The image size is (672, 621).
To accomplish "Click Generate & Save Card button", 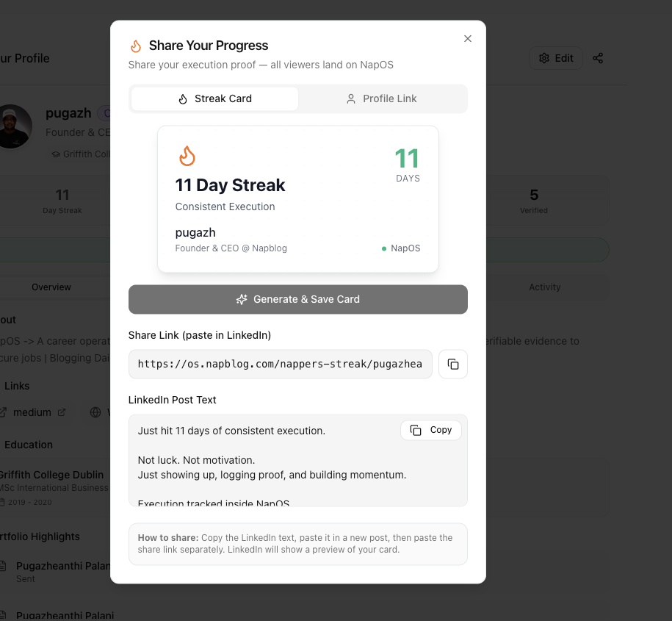I will click(x=298, y=299).
